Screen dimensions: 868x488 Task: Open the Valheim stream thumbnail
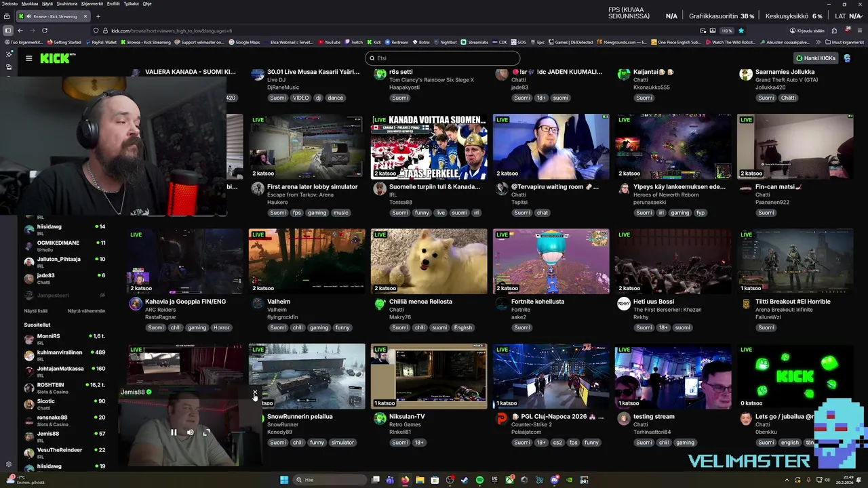(x=307, y=261)
